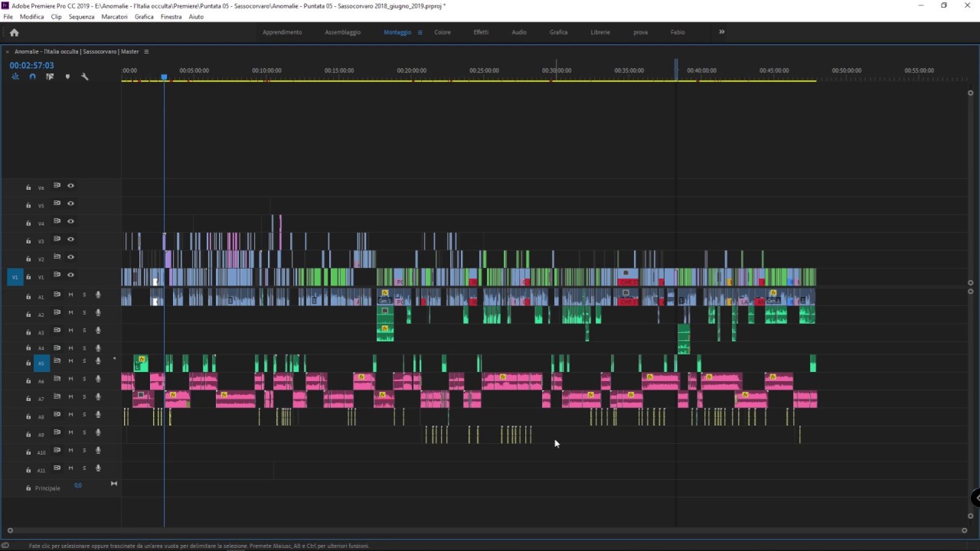980x551 pixels.
Task: Select the blue timeline playhead handle
Action: [164, 77]
